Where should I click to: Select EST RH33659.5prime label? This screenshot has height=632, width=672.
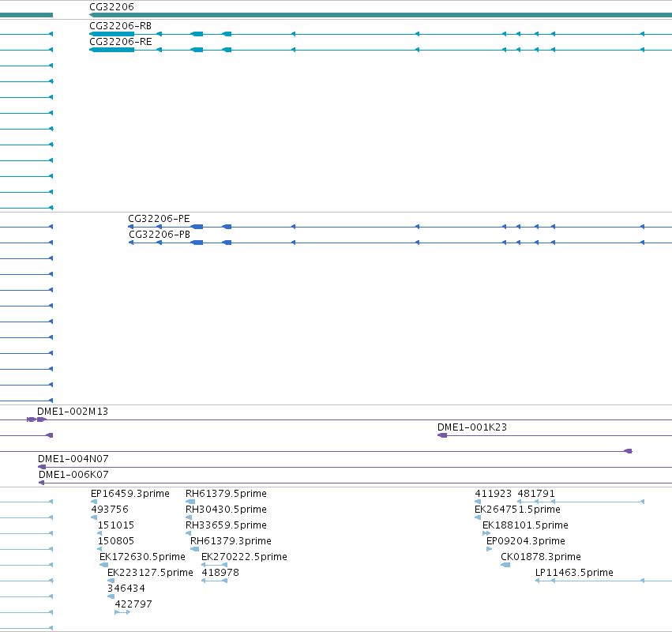point(226,525)
